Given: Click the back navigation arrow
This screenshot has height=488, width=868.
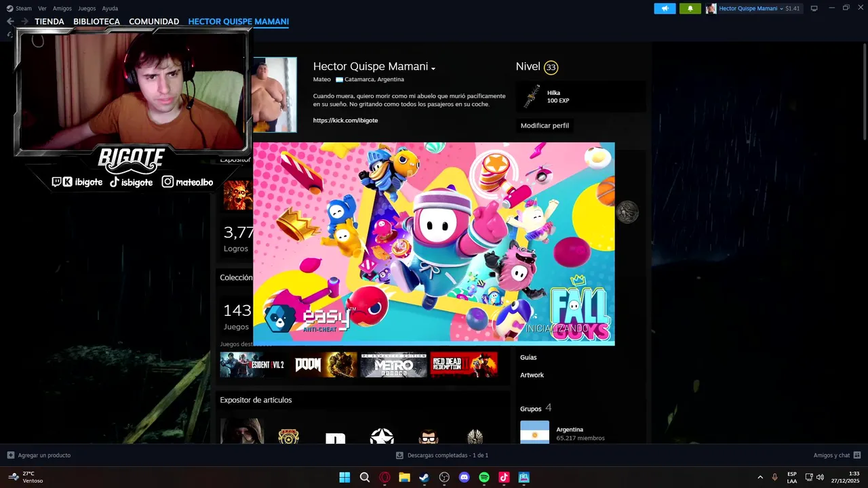Looking at the screenshot, I should tap(10, 22).
